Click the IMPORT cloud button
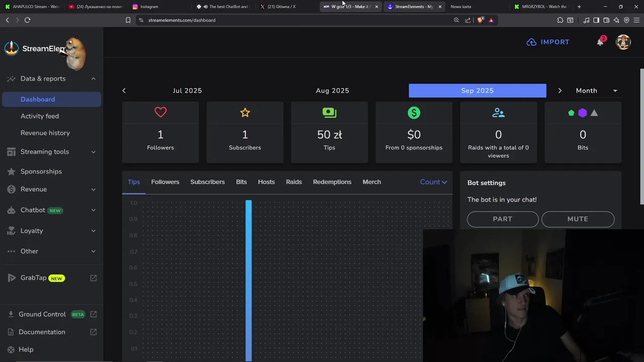Viewport: 644px width, 362px height. [x=548, y=42]
